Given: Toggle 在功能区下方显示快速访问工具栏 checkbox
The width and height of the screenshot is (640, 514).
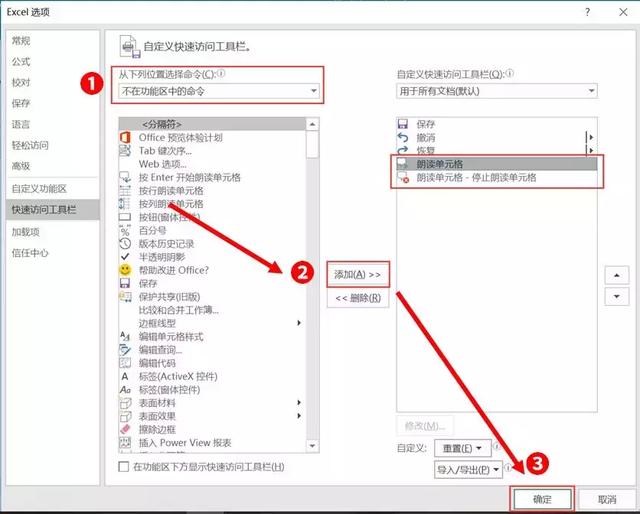Looking at the screenshot, I should 123,467.
